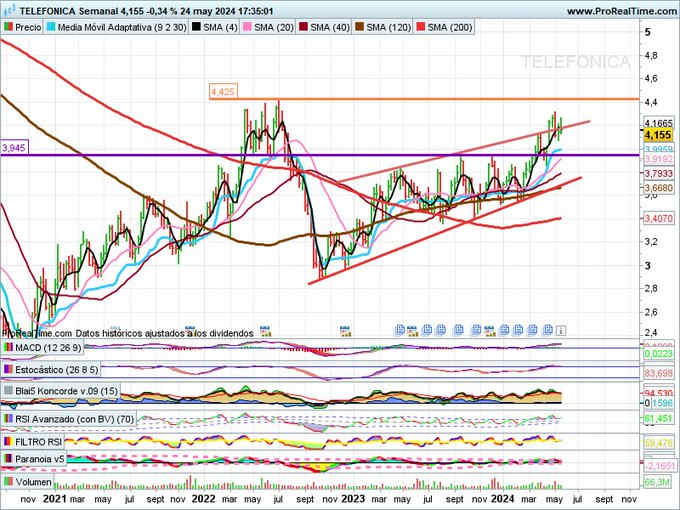Viewport: 680px width, 510px height.
Task: Open the news document icon at November 2023
Action: [476, 330]
